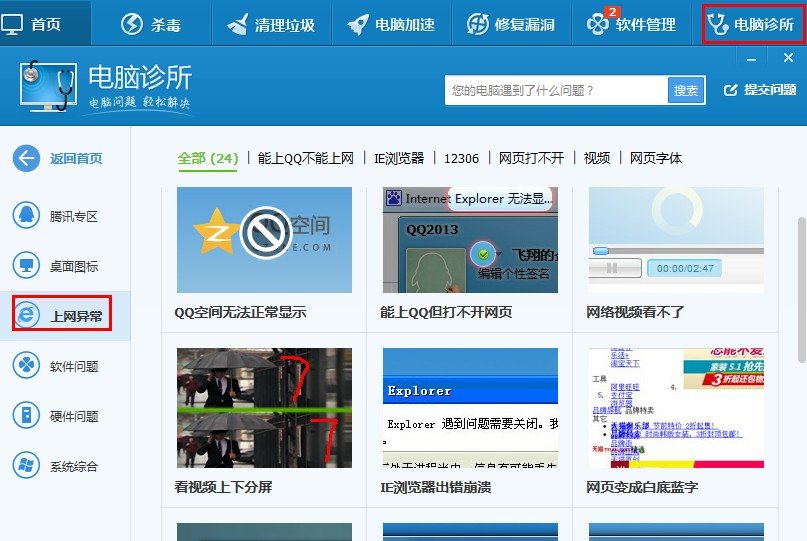Screen dimensions: 807x541
Task: Filter by 视频
Action: point(597,158)
